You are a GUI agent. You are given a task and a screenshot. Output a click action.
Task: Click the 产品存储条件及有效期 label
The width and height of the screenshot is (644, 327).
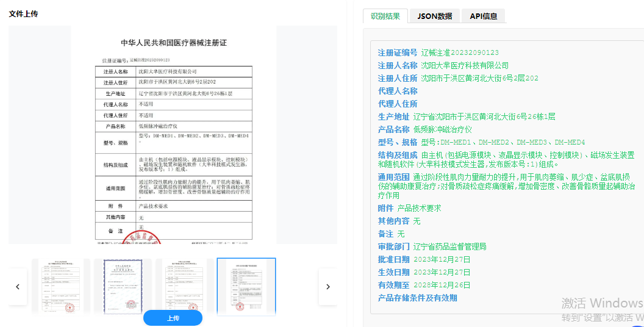(417, 298)
